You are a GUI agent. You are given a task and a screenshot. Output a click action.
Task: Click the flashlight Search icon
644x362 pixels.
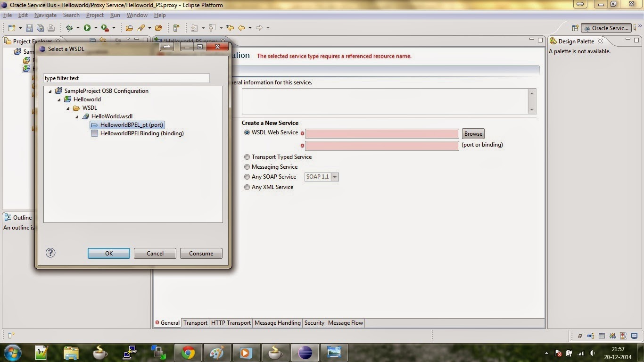(x=141, y=28)
